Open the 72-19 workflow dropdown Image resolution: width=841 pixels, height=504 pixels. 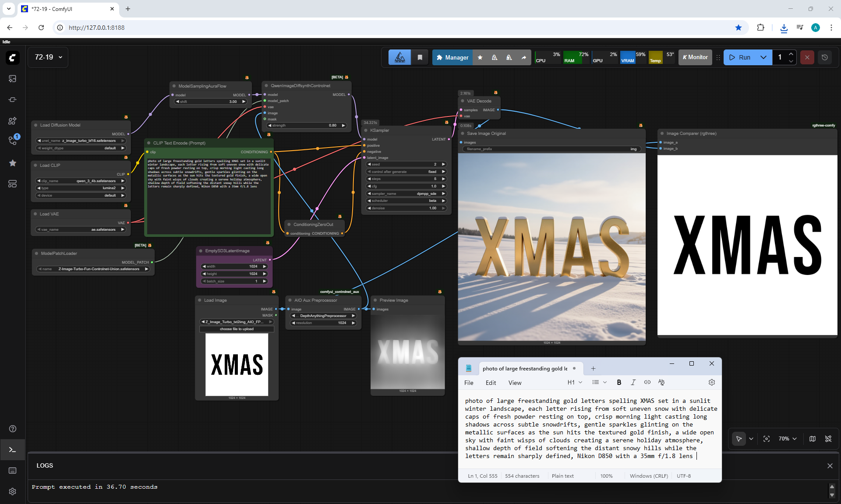pos(48,57)
